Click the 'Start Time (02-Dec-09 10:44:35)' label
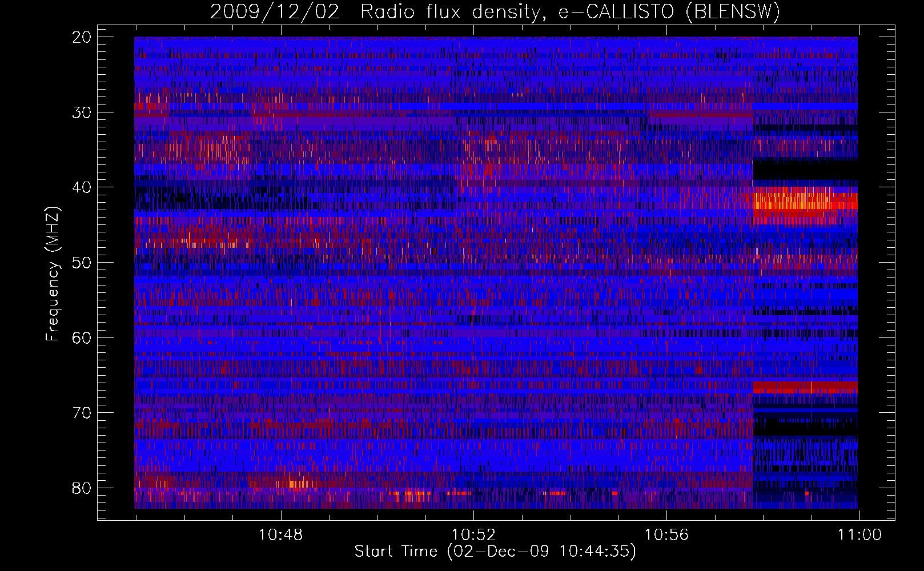Screen dimensions: 924x571 click(495, 552)
